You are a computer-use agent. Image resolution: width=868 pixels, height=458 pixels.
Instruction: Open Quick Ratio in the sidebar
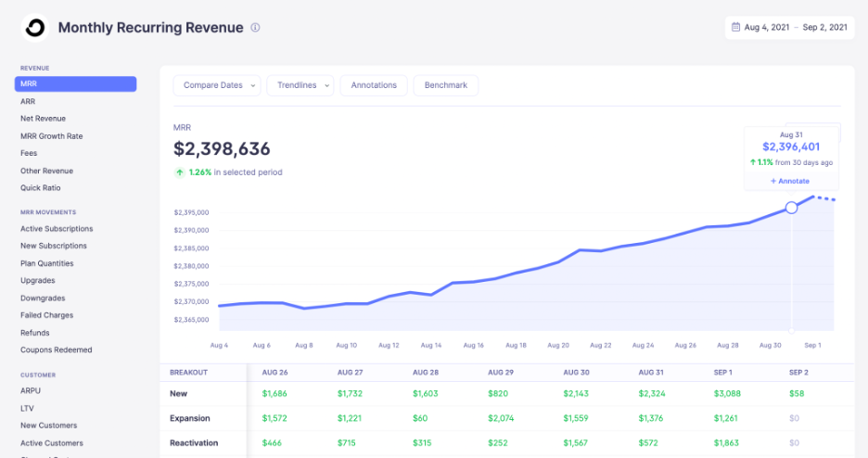[x=39, y=188]
